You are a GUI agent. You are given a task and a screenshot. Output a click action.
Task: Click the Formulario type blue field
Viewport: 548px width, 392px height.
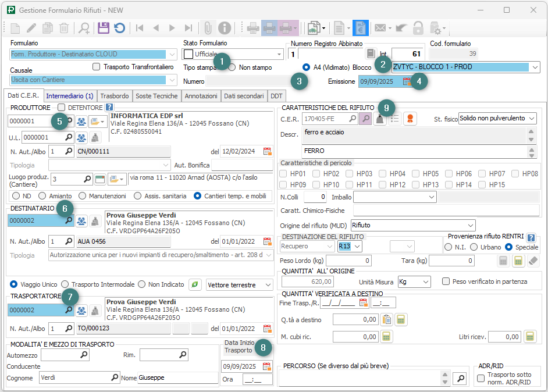pos(93,55)
